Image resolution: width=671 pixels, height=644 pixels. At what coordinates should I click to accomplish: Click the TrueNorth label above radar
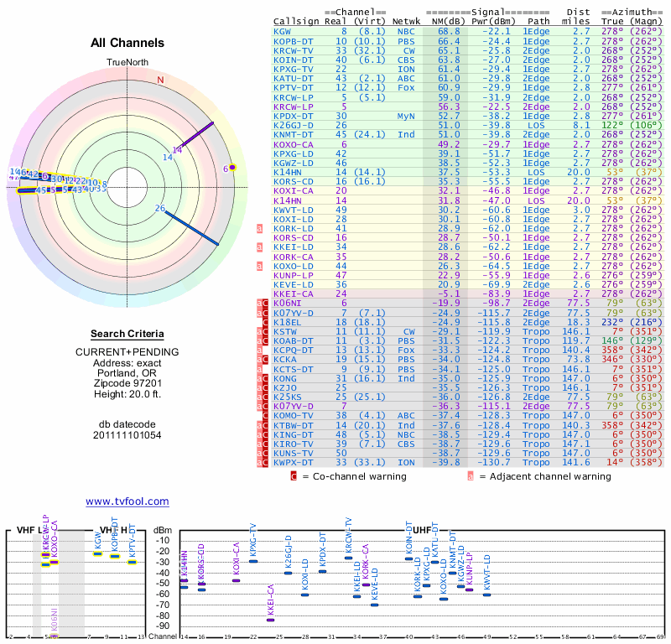[127, 63]
